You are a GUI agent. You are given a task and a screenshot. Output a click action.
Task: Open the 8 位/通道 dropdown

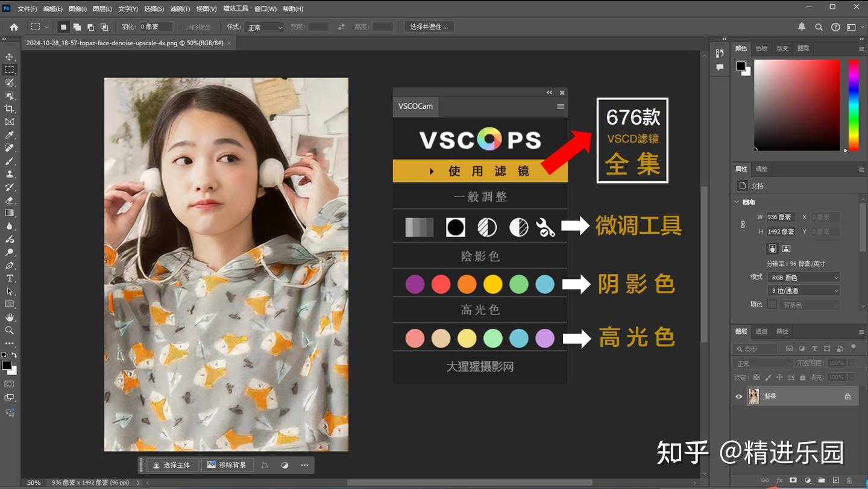(804, 290)
